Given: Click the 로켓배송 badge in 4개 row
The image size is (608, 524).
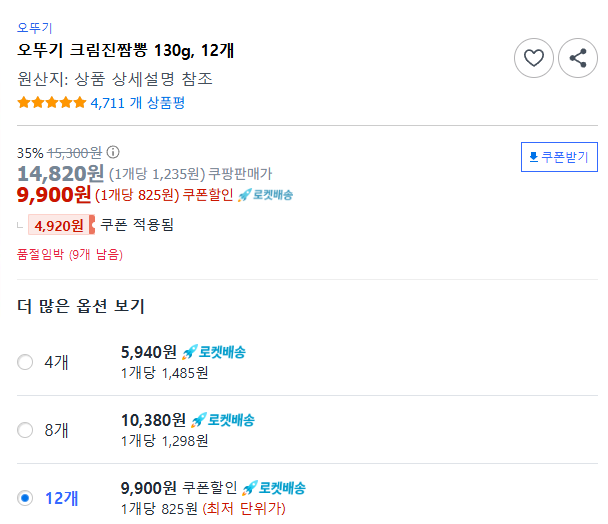Looking at the screenshot, I should pos(214,352).
